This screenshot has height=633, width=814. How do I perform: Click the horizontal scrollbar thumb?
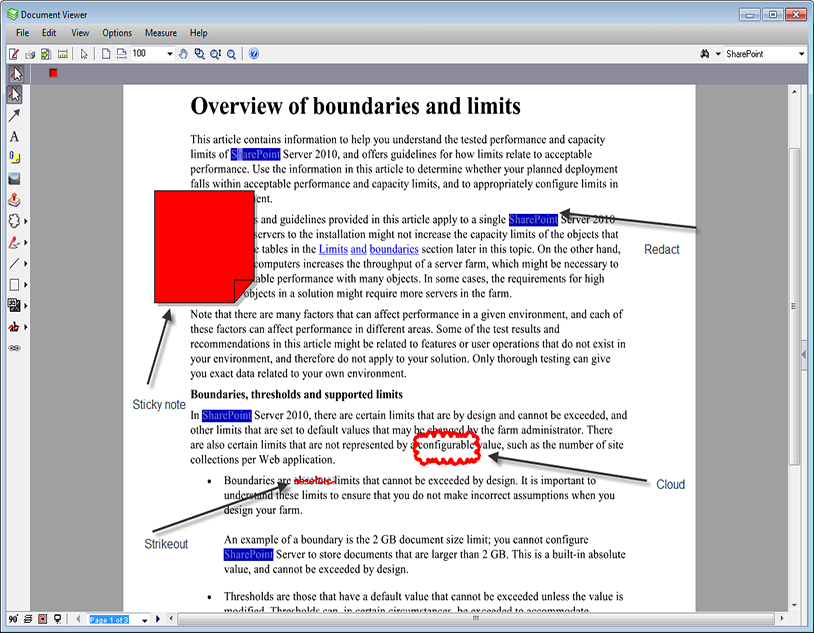[x=476, y=618]
